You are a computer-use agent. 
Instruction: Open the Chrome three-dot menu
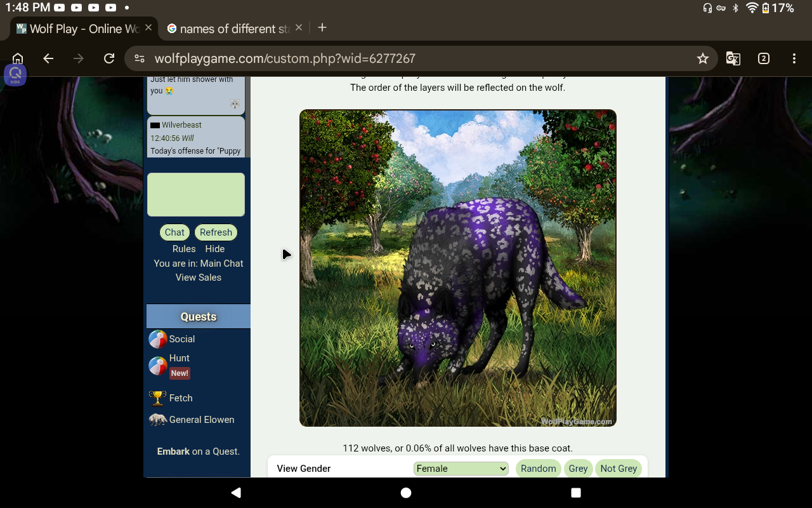(x=794, y=58)
